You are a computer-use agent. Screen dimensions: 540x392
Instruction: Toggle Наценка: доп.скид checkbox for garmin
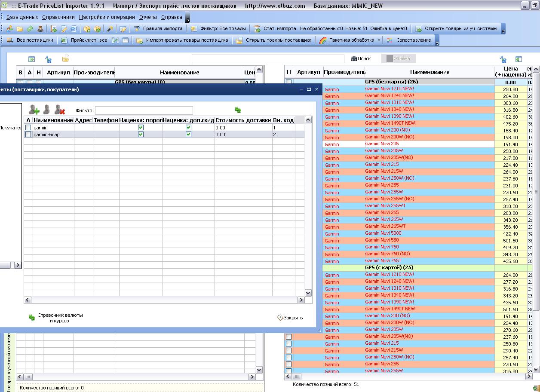[188, 128]
